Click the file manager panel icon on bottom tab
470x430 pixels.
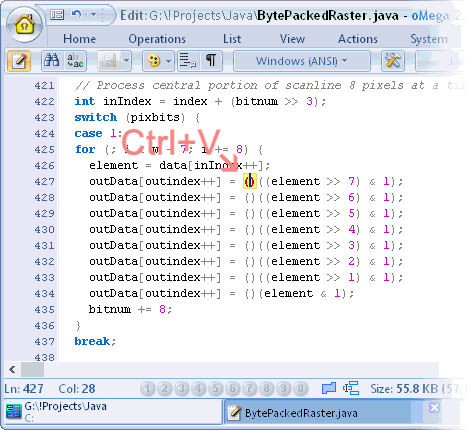[13, 411]
